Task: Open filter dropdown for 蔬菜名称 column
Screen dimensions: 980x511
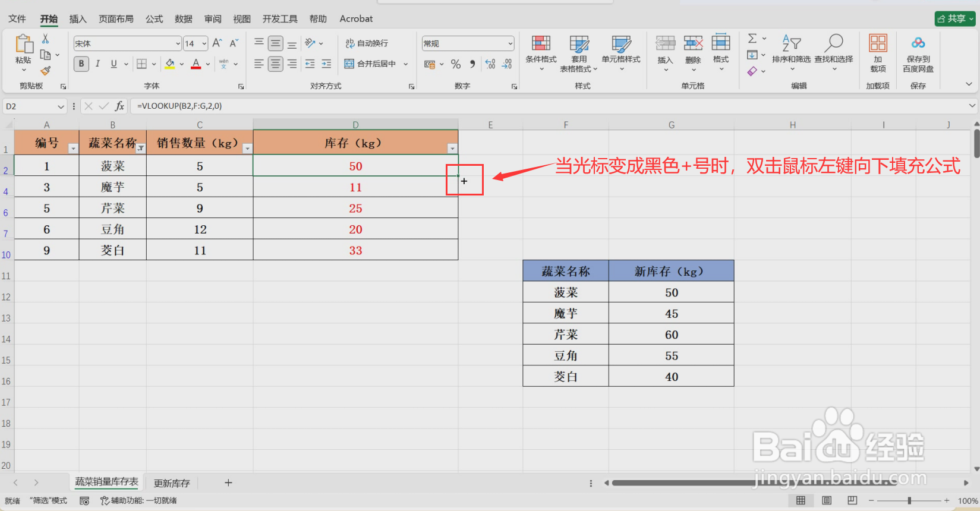Action: click(x=141, y=149)
